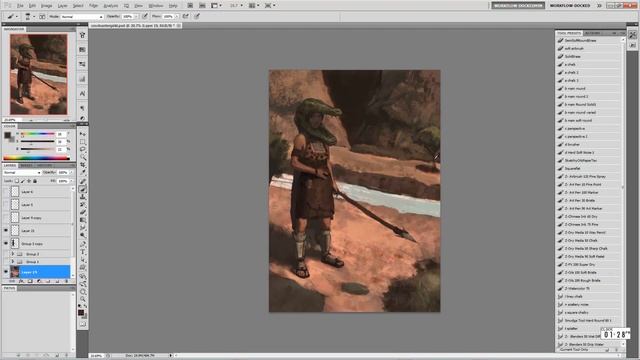
Task: Expand the Group 3 folder
Action: click(13, 254)
